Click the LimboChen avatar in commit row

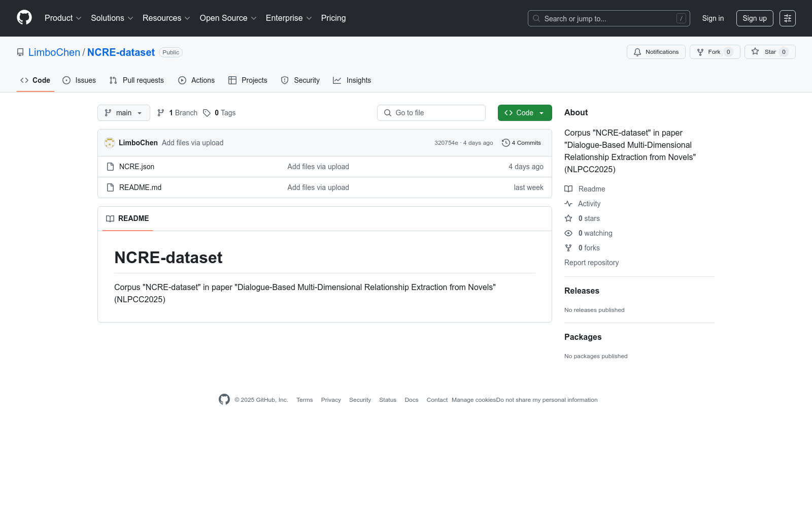tap(109, 143)
